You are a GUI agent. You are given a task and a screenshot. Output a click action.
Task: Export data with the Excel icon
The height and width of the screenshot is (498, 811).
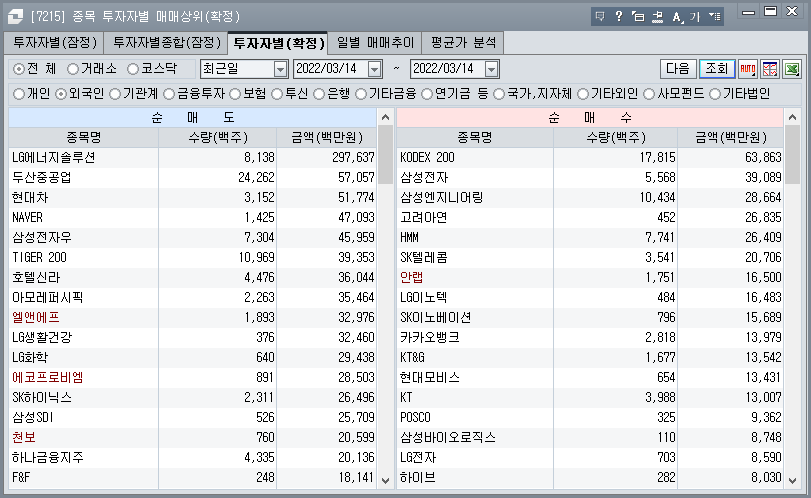792,69
